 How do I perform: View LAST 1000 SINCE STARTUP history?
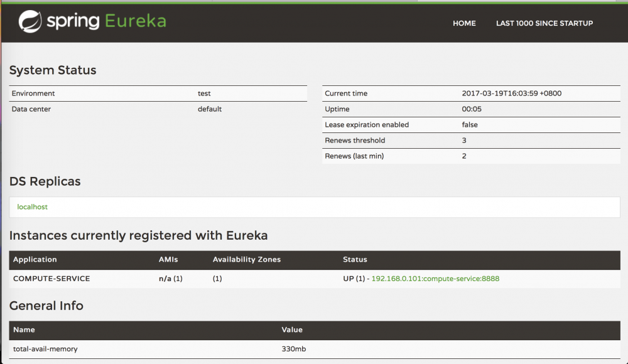click(544, 23)
